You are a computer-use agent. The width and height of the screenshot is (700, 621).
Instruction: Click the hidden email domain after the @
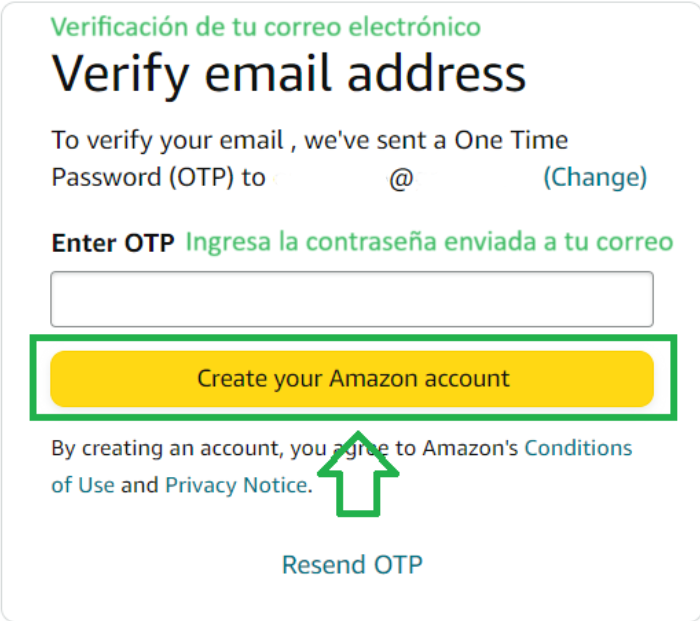(x=474, y=179)
